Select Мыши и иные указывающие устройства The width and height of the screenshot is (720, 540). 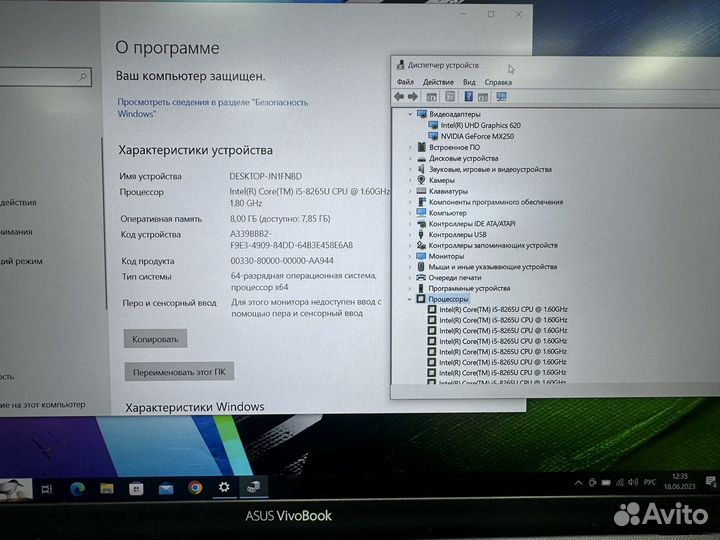click(x=492, y=266)
